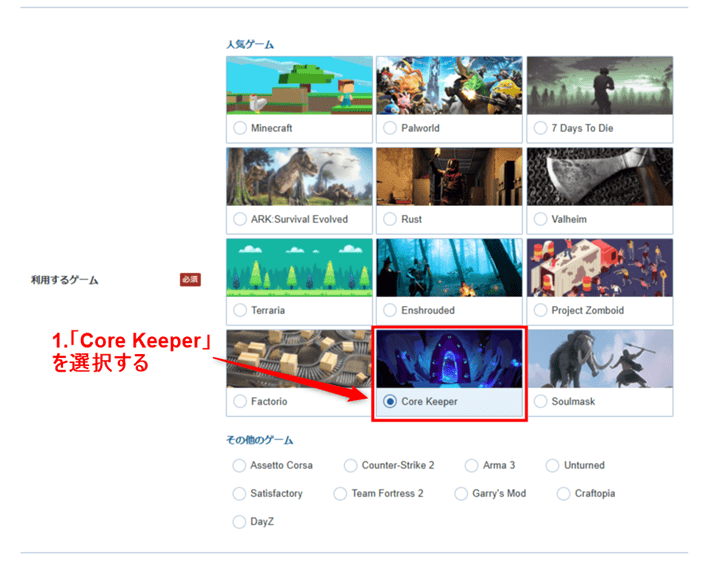The width and height of the screenshot is (710, 563).
Task: Click the Minecraft game thumbnail image
Action: point(299,85)
